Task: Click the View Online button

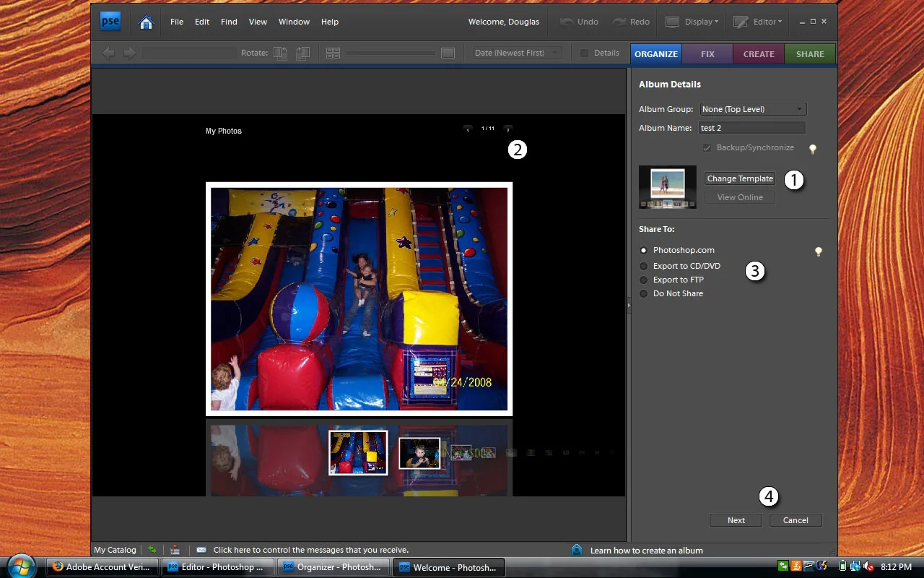Action: [x=740, y=197]
